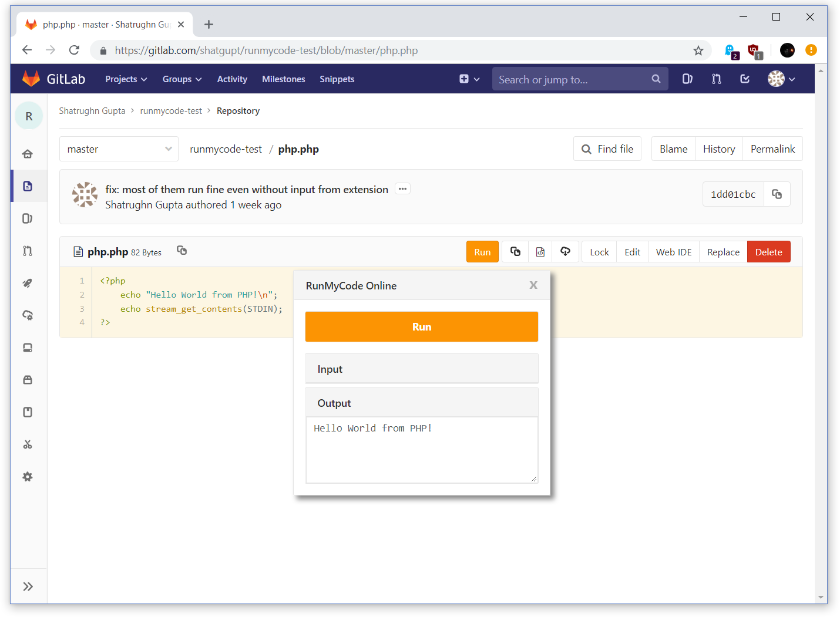Copy file path next to php.php
Screen dimensions: 840x617
182,251
